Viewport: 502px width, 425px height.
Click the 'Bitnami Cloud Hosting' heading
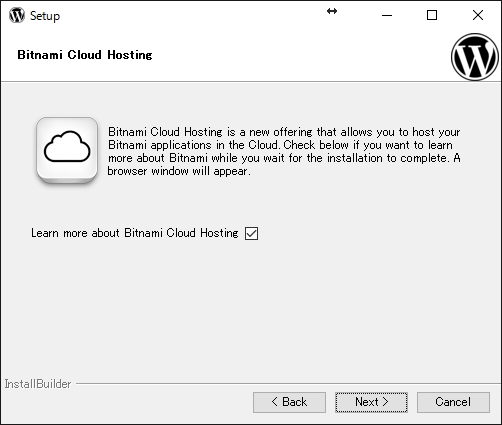point(85,55)
